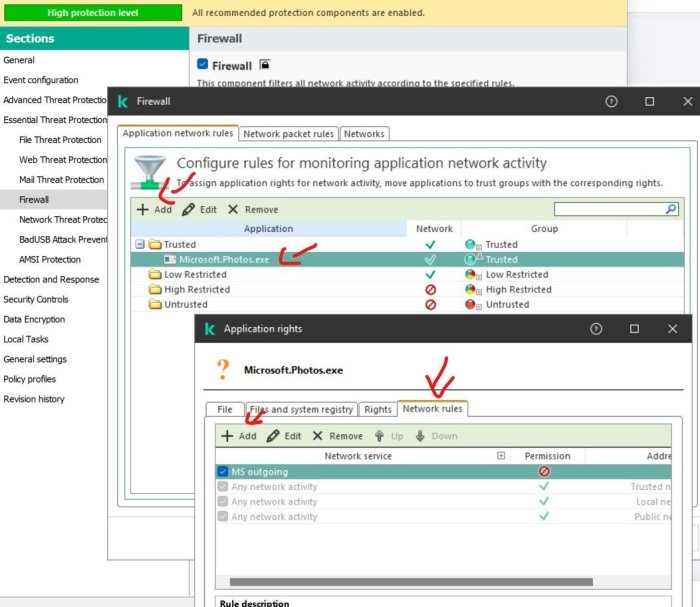The height and width of the screenshot is (607, 700).
Task: Open the File tab in Application rights
Action: click(x=225, y=409)
